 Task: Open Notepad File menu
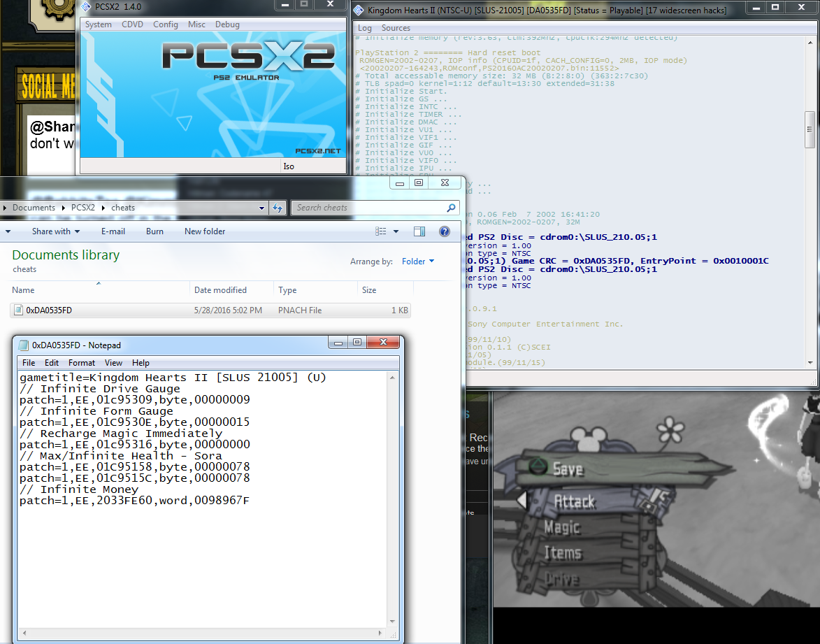click(x=29, y=362)
